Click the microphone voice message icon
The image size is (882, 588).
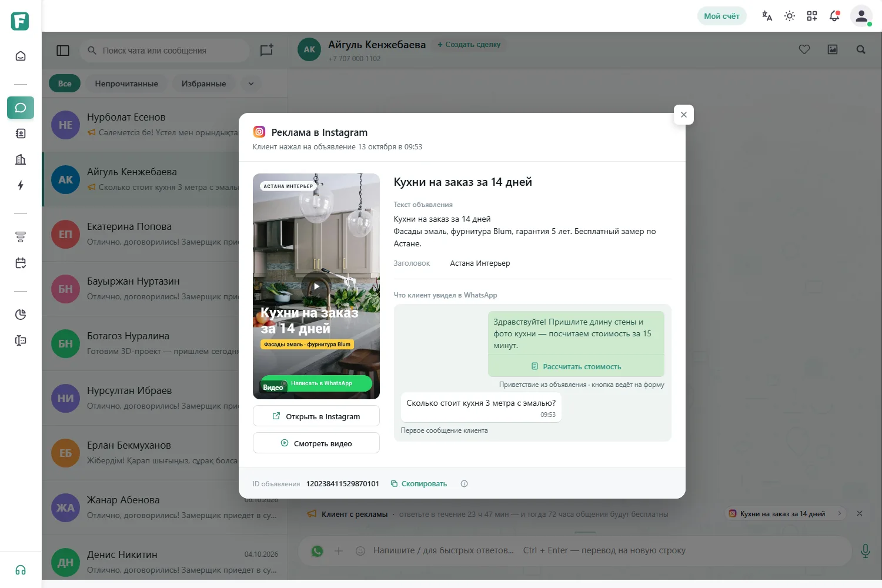pyautogui.click(x=866, y=551)
